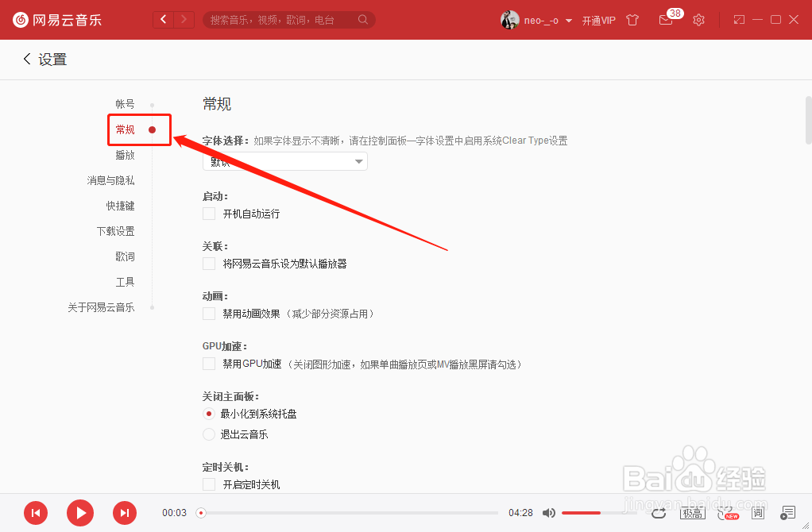This screenshot has height=532, width=812.
Task: Mute using the volume speaker icon
Action: pos(548,513)
